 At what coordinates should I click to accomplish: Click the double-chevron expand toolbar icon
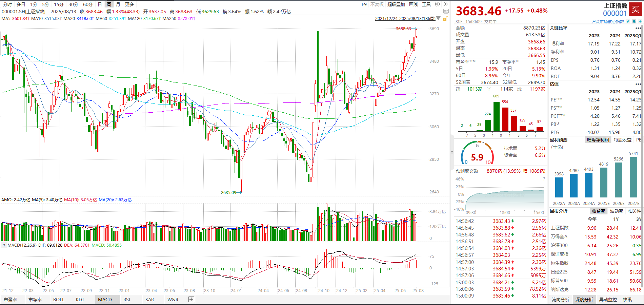tap(446, 4)
